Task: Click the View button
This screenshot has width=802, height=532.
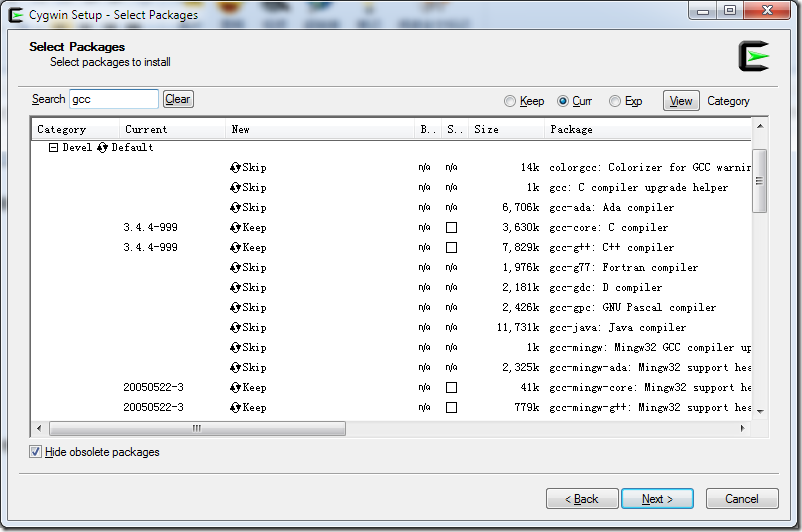Action: pos(681,101)
